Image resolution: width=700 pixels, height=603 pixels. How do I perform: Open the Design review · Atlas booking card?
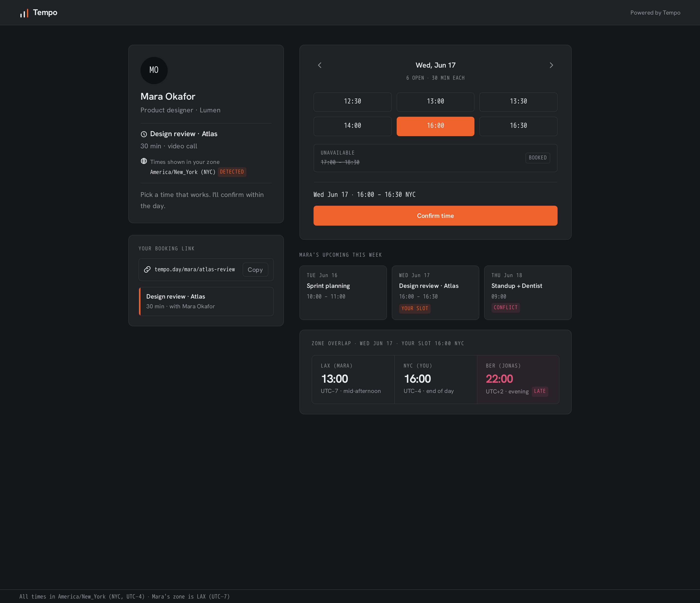[x=206, y=301]
